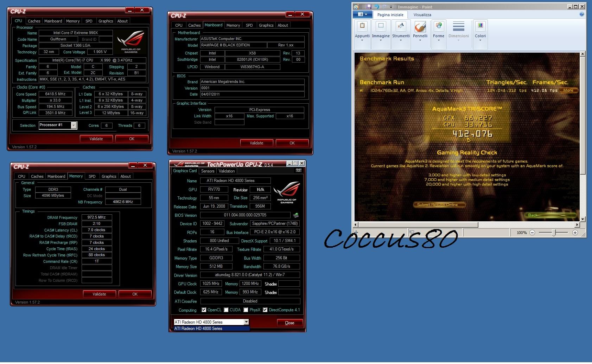592x364 pixels.
Task: Click the Undo arrow in Paint's title bar
Action: coord(377,7)
